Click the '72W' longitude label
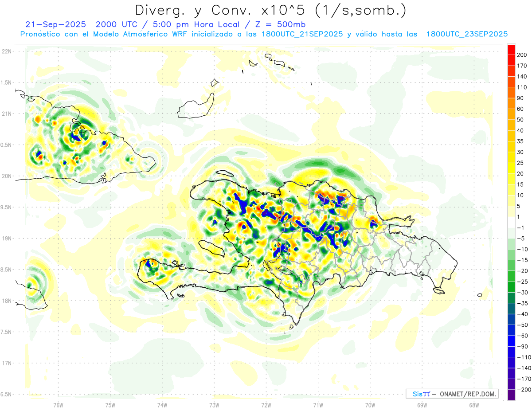532x411 pixels. pos(266,405)
